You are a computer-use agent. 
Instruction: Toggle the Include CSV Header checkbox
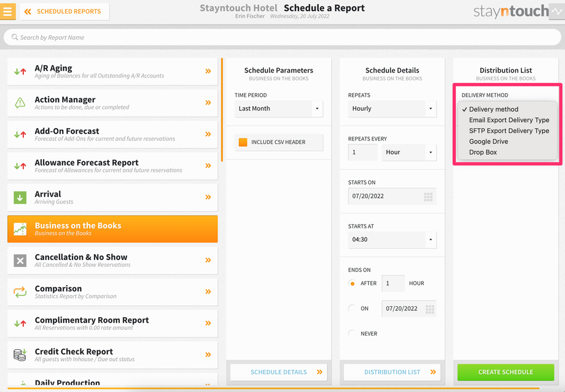click(243, 142)
